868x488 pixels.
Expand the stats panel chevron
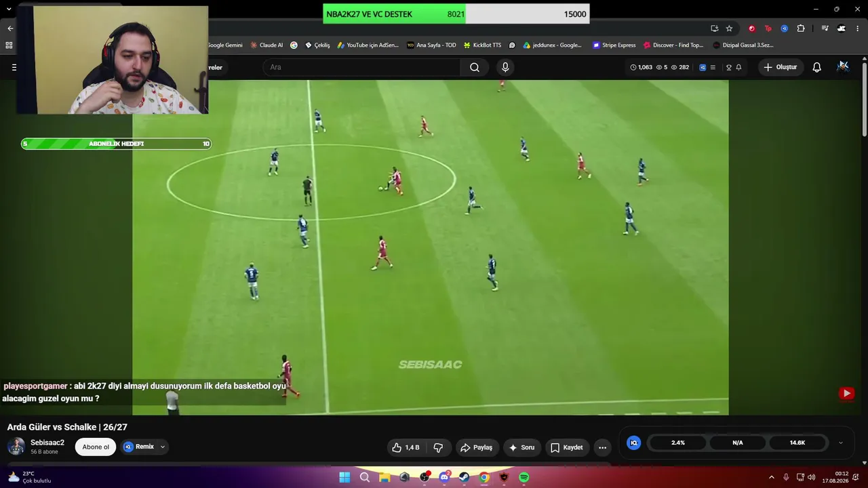tap(841, 443)
